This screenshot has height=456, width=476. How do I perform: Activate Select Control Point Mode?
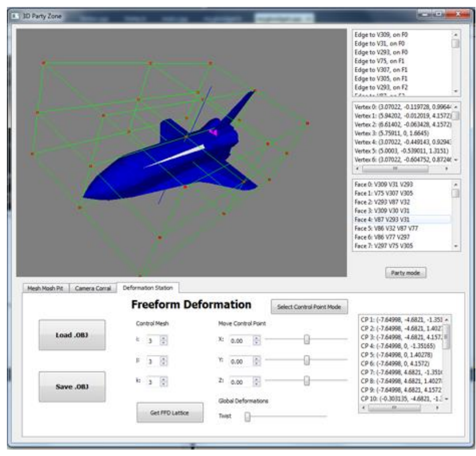pyautogui.click(x=309, y=307)
